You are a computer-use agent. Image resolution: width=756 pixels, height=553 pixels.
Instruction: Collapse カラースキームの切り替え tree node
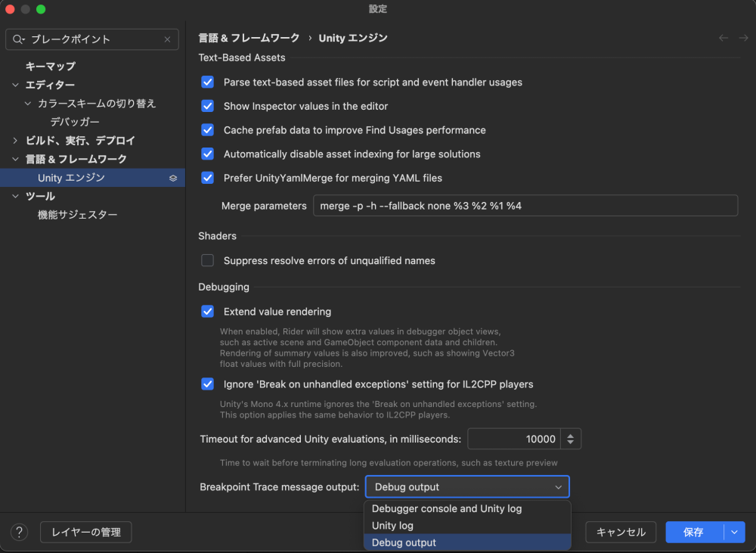[x=28, y=104]
